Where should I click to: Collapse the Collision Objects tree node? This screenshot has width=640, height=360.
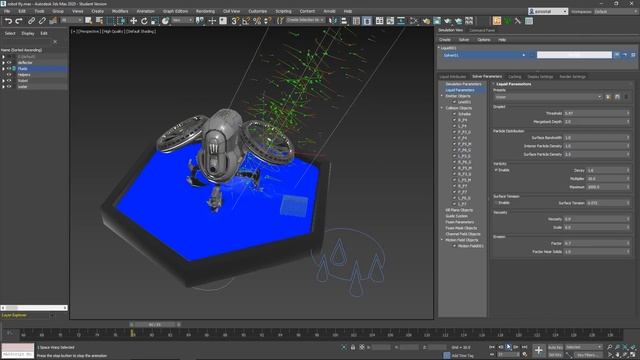pyautogui.click(x=442, y=108)
